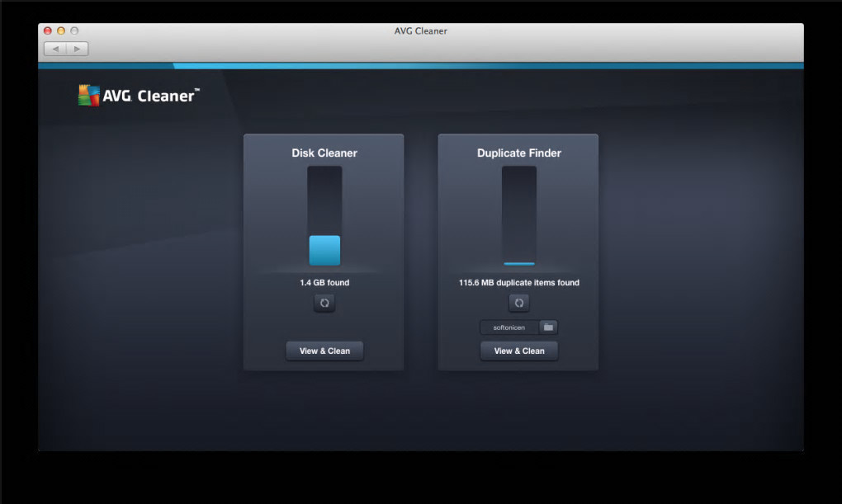
Task: Minimize the AVG Cleaner window
Action: (x=61, y=31)
